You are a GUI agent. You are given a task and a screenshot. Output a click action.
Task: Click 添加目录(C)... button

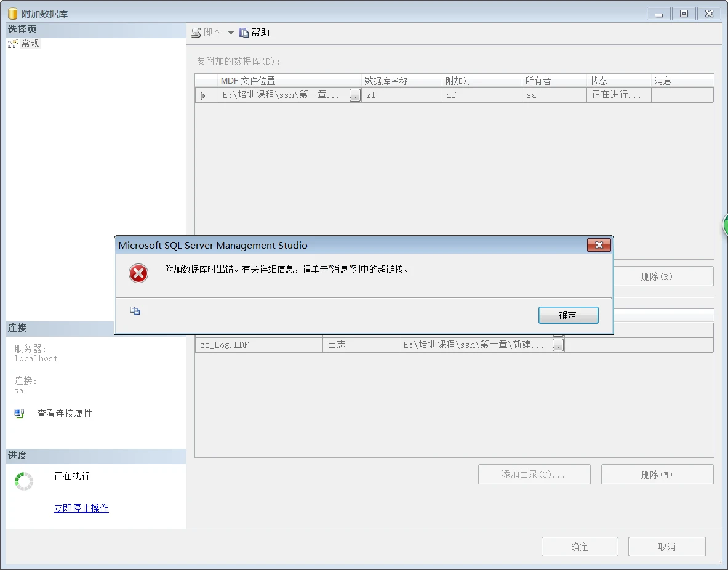[x=534, y=475]
